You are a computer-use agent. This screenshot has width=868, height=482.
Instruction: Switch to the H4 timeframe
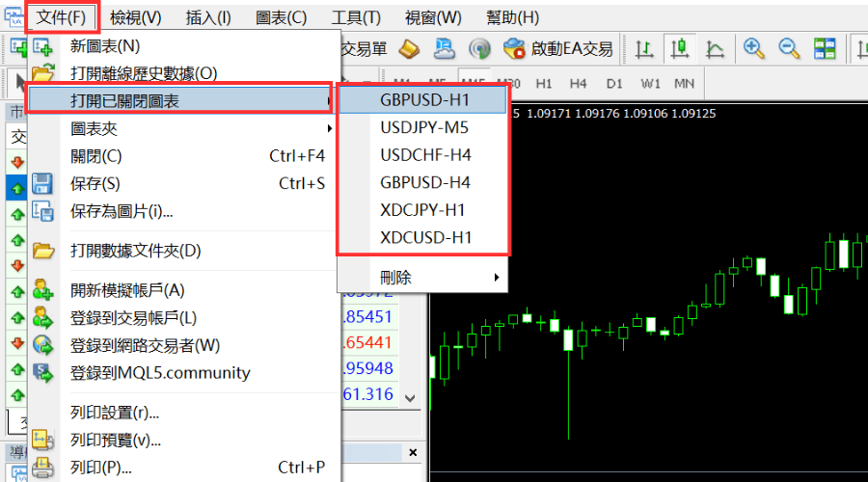coord(579,84)
